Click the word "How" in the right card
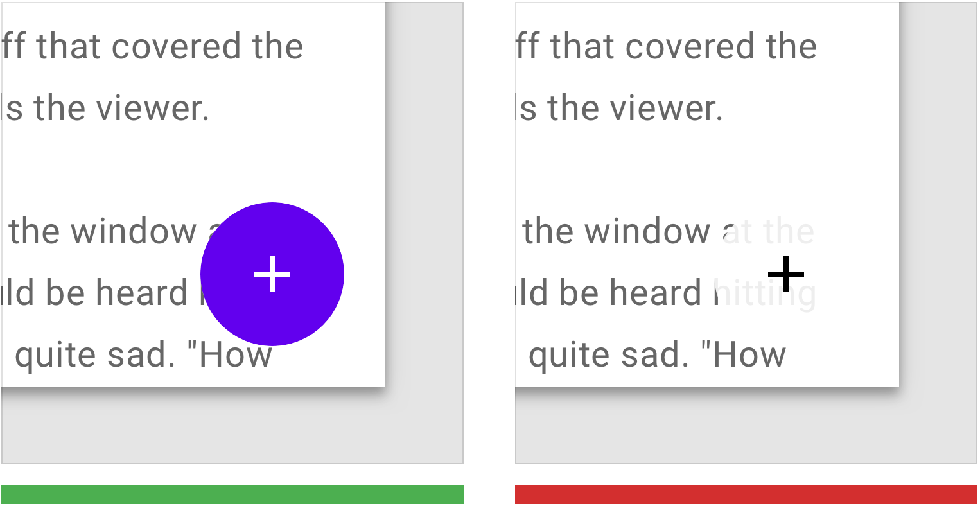 (750, 355)
